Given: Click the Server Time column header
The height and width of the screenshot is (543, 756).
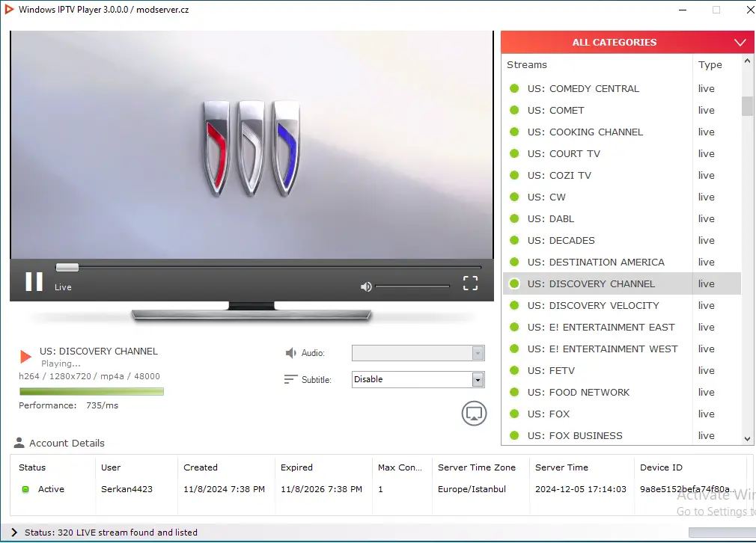Looking at the screenshot, I should pos(561,467).
